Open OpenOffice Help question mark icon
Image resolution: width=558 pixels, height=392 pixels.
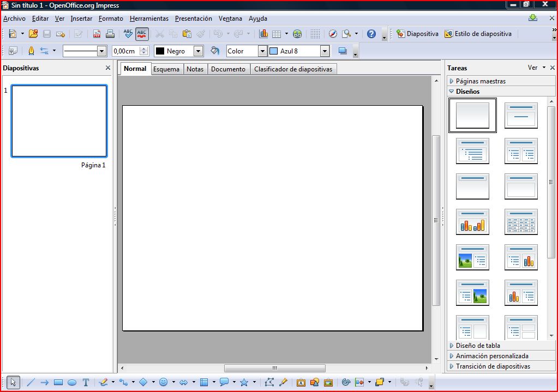(x=371, y=34)
